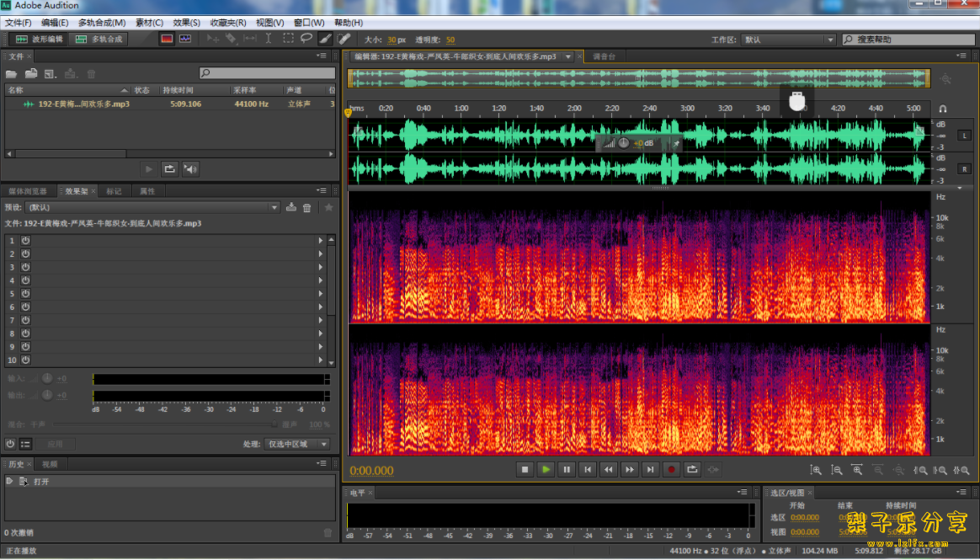The image size is (980, 560).
Task: Toggle power for effect slot 8
Action: [25, 333]
